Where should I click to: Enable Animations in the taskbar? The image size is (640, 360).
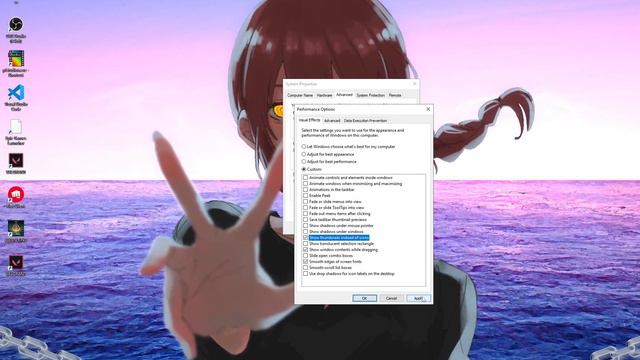[306, 190]
